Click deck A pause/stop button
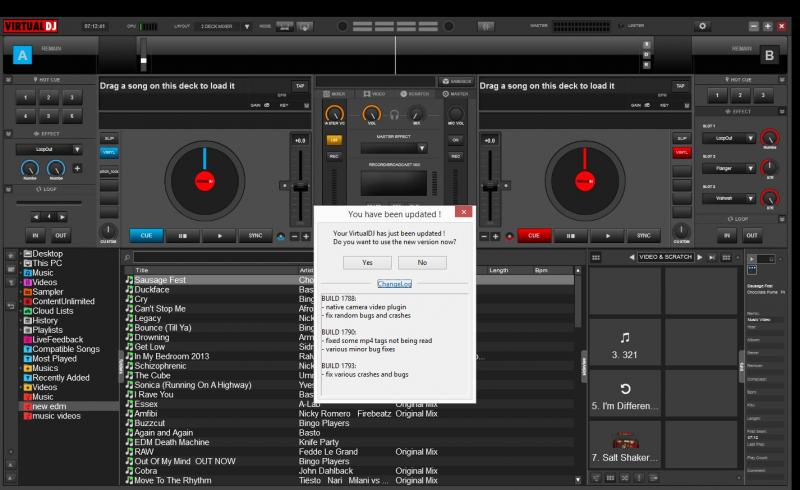 183,236
